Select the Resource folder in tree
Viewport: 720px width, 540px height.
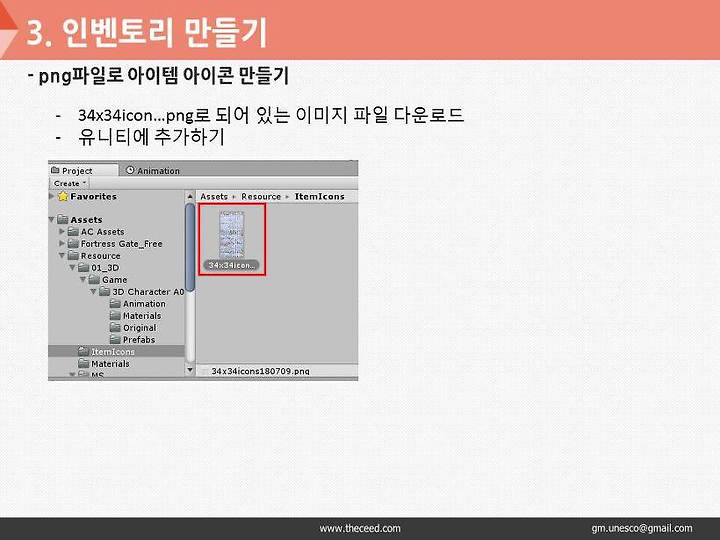point(95,255)
